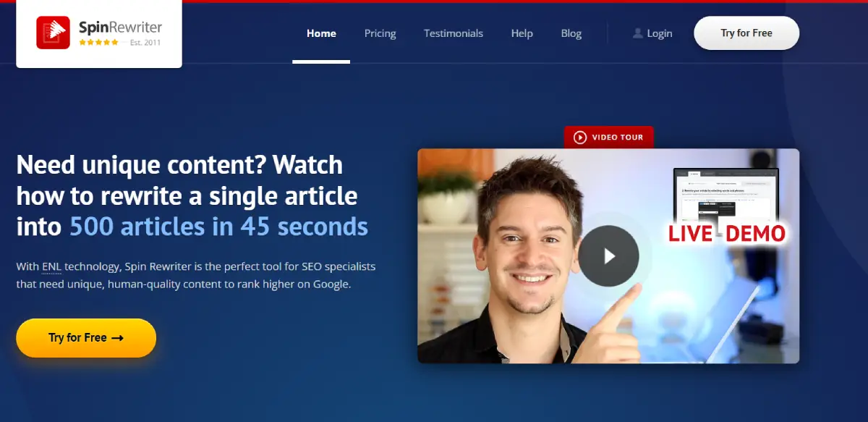Viewport: 868px width, 422px height.
Task: Open the Home tab in navigation
Action: click(321, 33)
